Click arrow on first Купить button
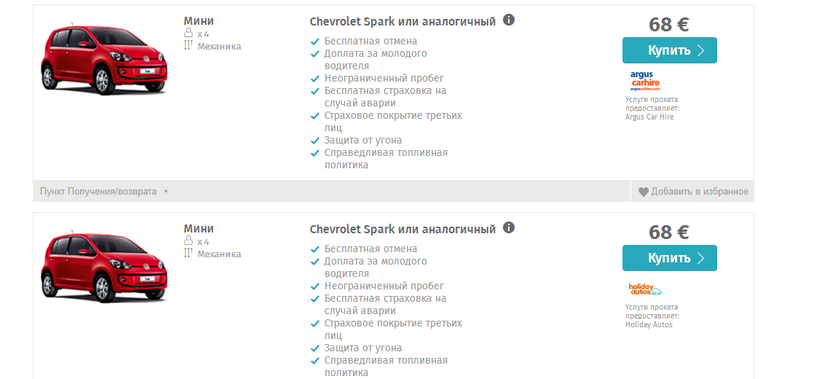The image size is (820, 379). click(x=701, y=50)
